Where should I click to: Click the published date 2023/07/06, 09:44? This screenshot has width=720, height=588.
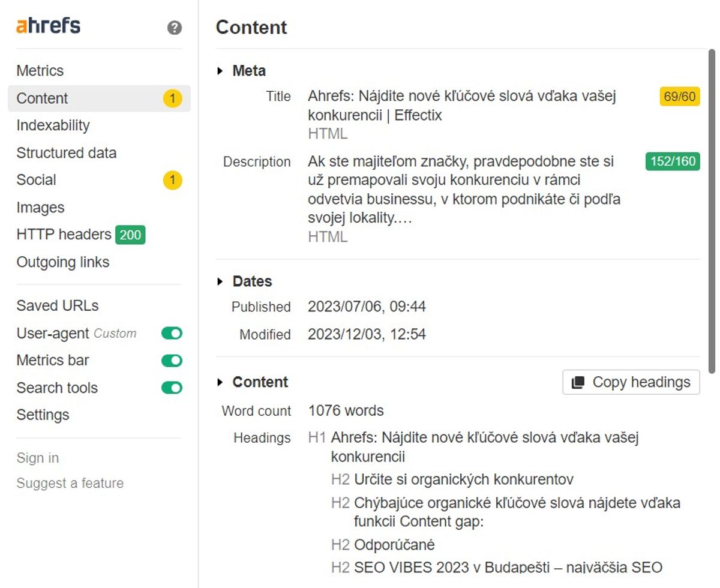tap(367, 307)
